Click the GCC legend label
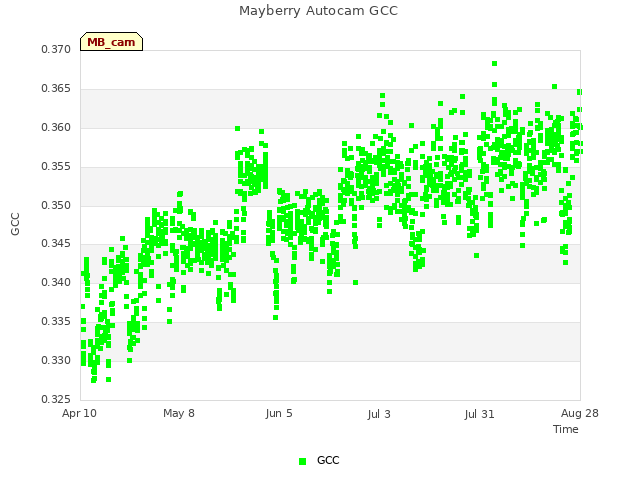 click(328, 460)
